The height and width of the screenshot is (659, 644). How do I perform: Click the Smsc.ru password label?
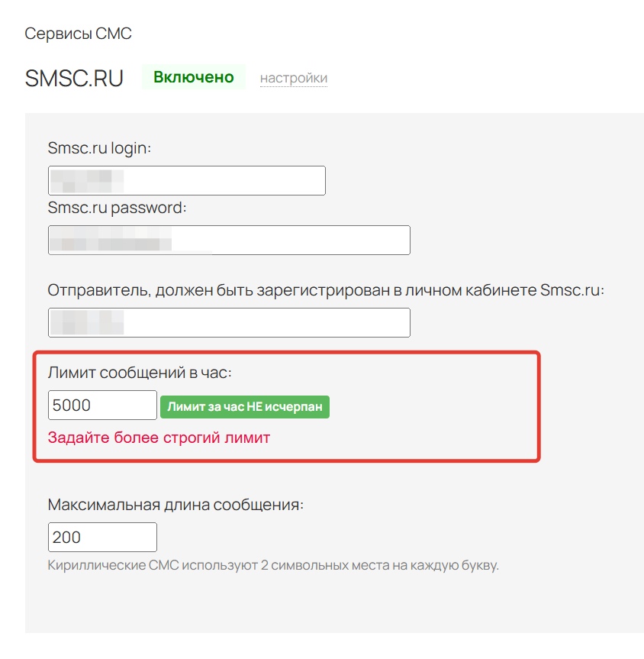(x=117, y=207)
